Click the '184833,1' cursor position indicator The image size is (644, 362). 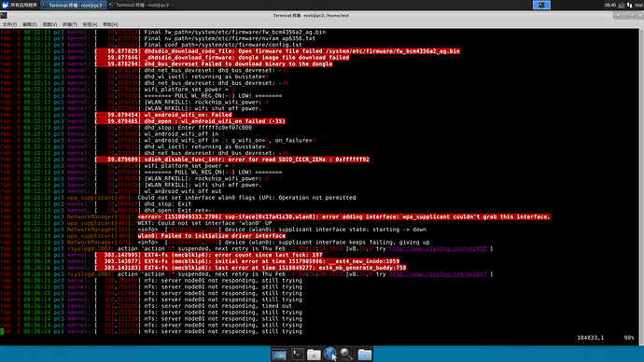[x=590, y=338]
